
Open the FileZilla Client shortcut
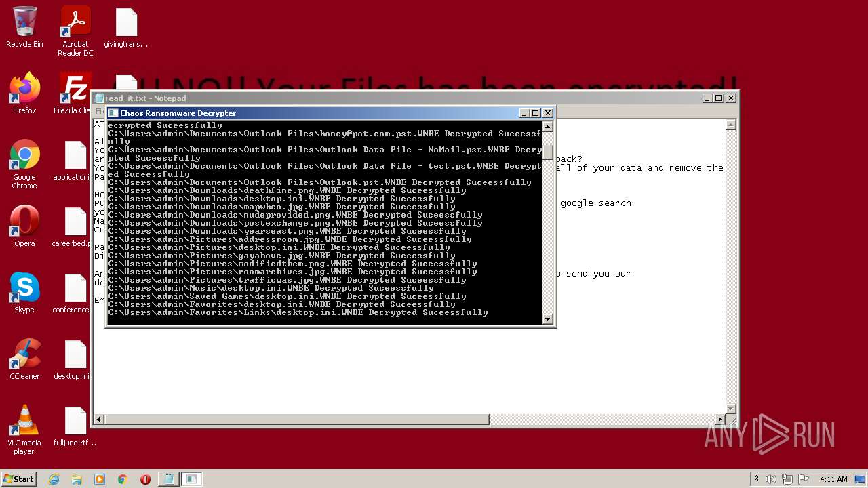[x=73, y=94]
